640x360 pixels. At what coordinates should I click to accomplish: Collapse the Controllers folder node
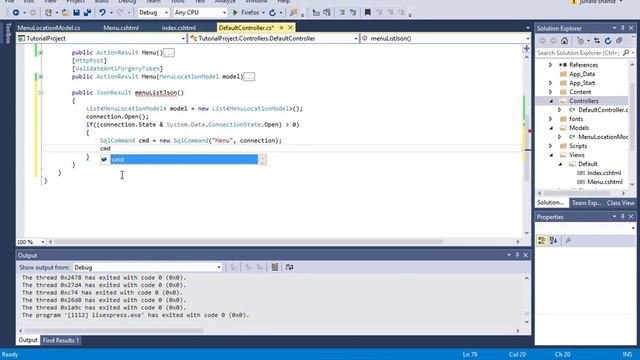pos(551,101)
